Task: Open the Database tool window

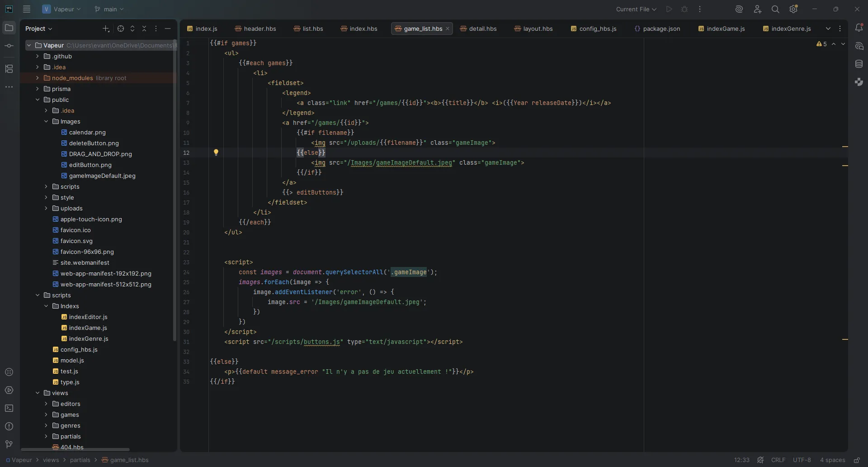Action: [859, 64]
